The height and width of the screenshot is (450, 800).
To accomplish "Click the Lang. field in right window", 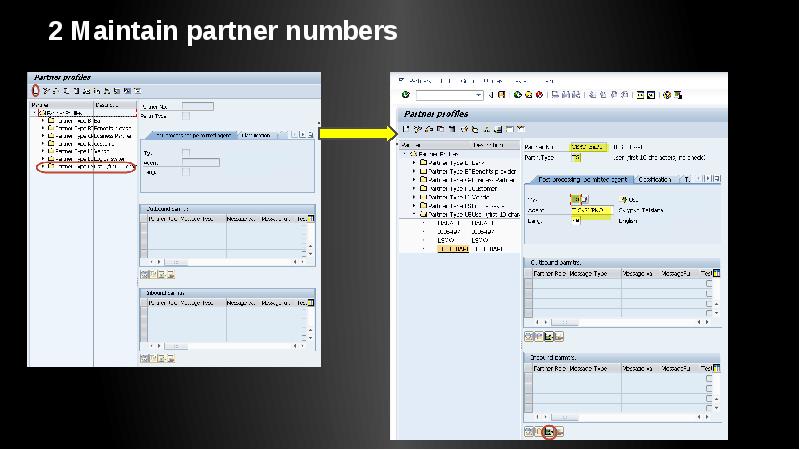I will pyautogui.click(x=576, y=221).
